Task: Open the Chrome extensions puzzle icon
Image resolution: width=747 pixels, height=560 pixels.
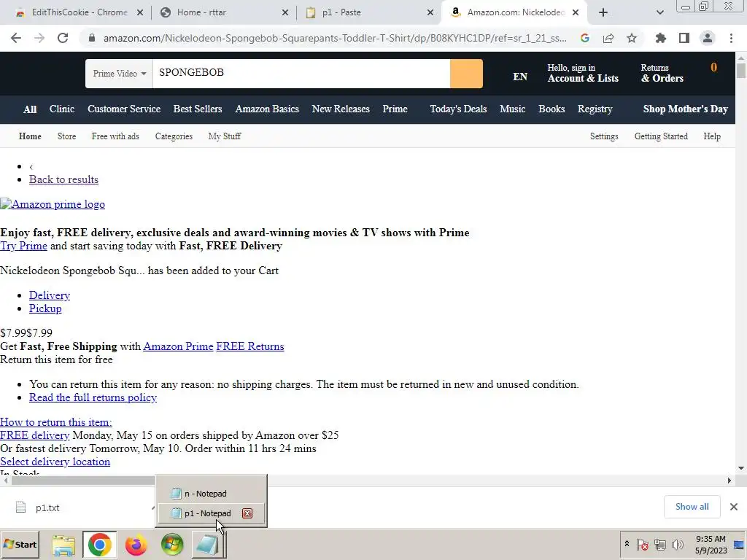Action: pos(660,38)
